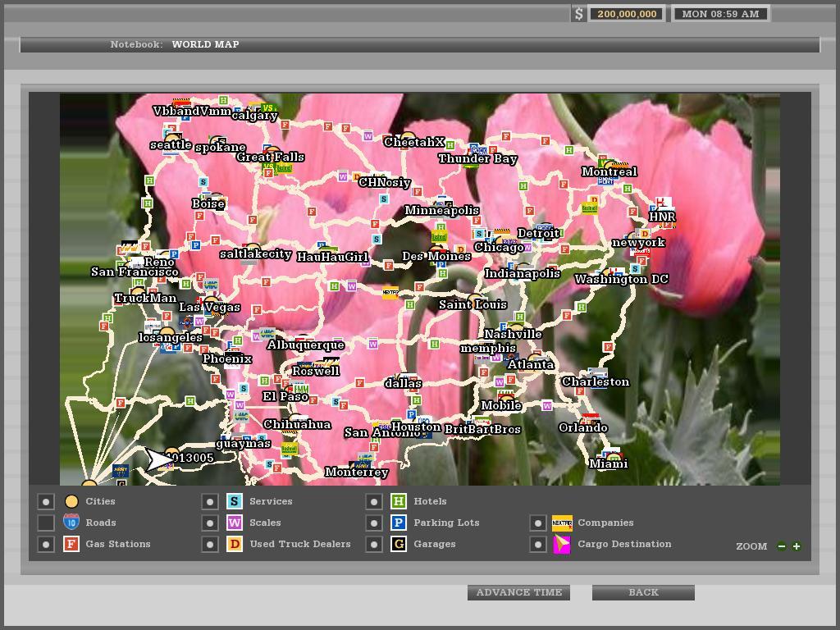The image size is (840, 630).
Task: Click the Roads interstate shield icon
Action: [71, 523]
